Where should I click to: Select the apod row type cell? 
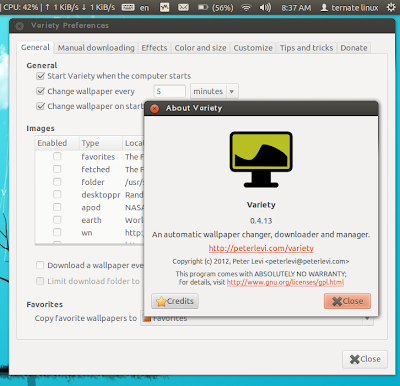click(91, 207)
